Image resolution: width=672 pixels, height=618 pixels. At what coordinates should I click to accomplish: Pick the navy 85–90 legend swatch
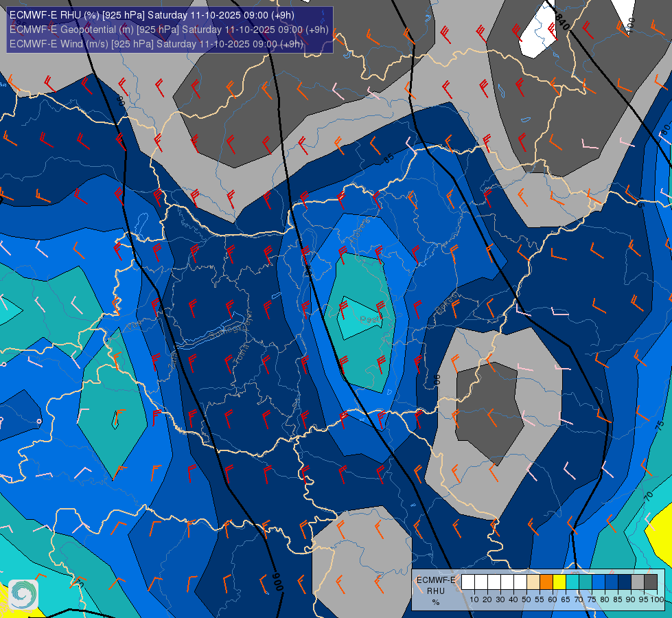pos(625,582)
